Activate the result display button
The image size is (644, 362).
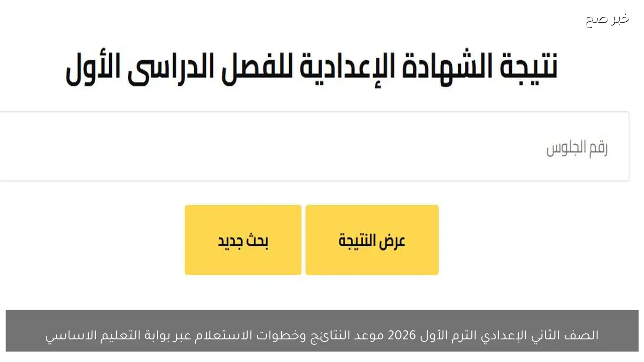click(x=372, y=240)
